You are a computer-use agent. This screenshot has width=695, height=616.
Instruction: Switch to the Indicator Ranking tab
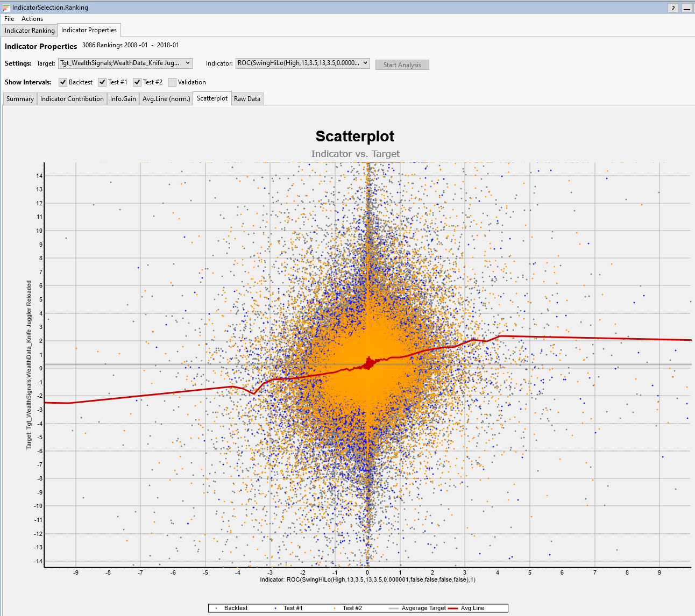pyautogui.click(x=30, y=31)
